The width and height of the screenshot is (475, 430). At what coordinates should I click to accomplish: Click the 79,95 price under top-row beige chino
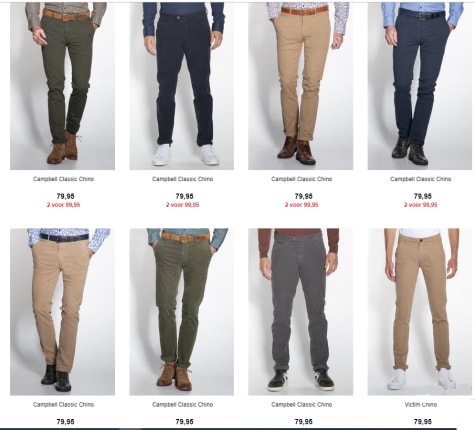pyautogui.click(x=303, y=196)
